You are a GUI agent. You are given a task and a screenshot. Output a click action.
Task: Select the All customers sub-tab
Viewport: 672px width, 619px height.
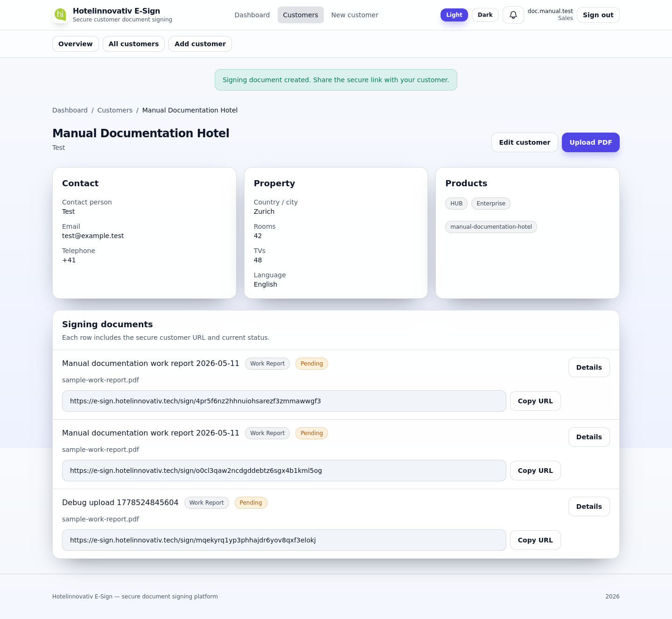pyautogui.click(x=133, y=44)
